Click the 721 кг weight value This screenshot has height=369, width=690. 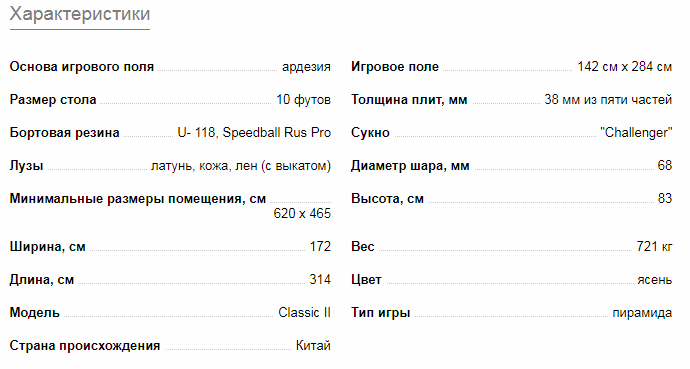click(x=654, y=247)
